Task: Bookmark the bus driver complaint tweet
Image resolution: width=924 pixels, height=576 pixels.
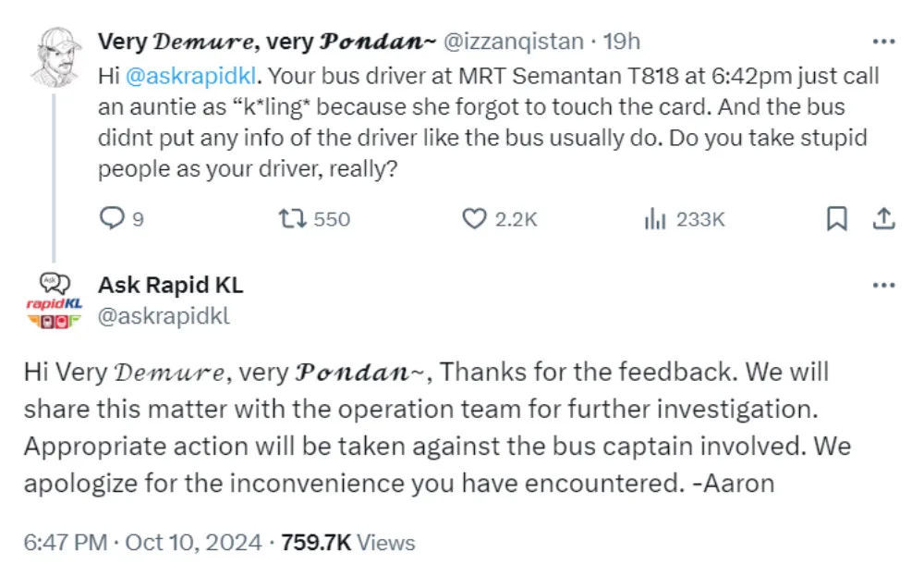Action: pos(836,219)
